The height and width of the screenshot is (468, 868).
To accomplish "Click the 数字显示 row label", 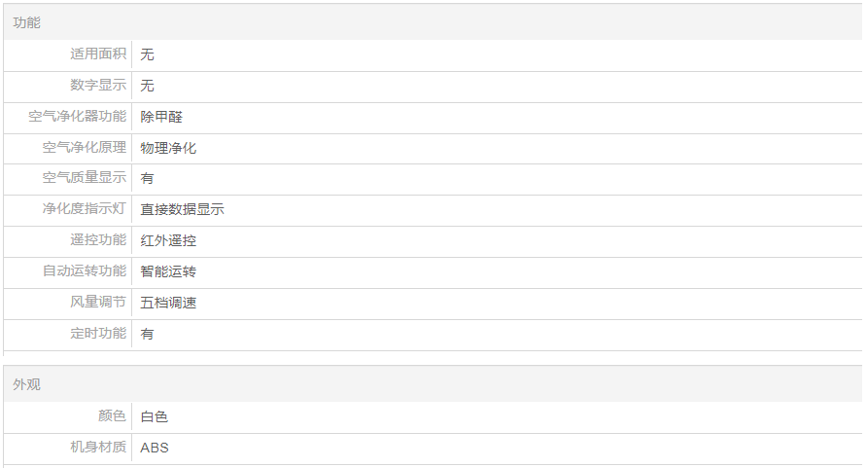I will pos(98,85).
